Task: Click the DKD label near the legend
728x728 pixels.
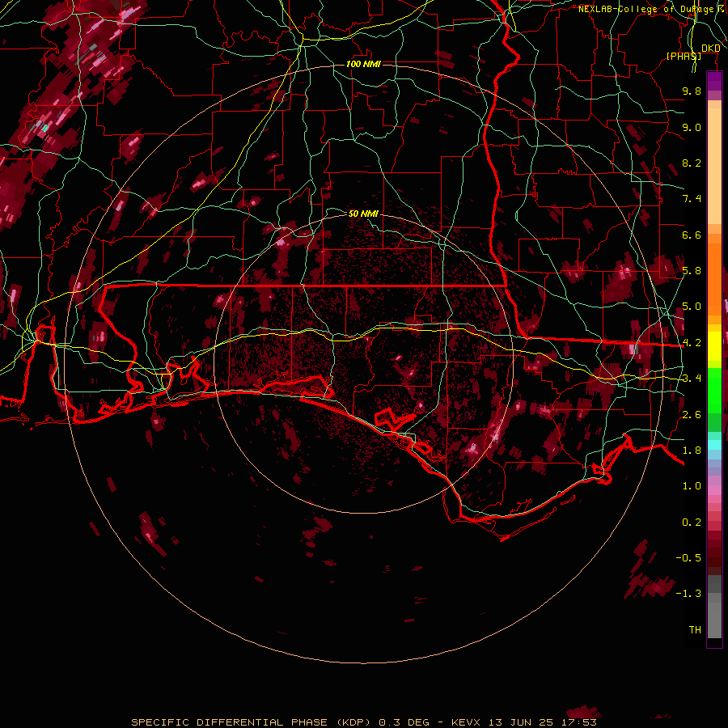Action: 710,49
